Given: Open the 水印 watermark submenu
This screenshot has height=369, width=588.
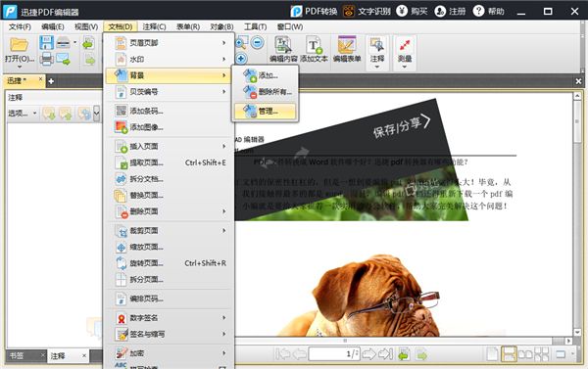Looking at the screenshot, I should (x=169, y=59).
